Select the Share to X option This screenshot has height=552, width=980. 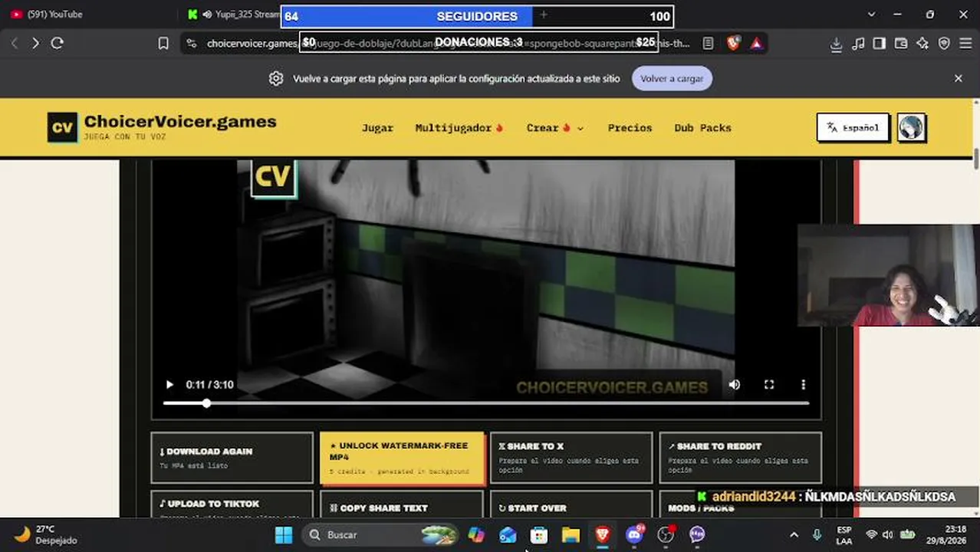(x=571, y=458)
